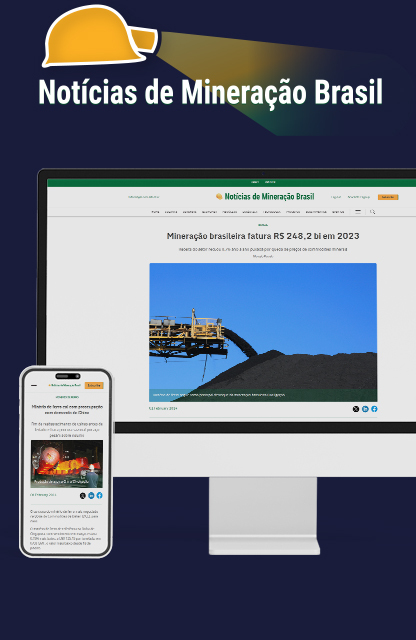Open the hamburger menu on the monitor site
Image resolution: width=416 pixels, height=640 pixels.
[358, 212]
